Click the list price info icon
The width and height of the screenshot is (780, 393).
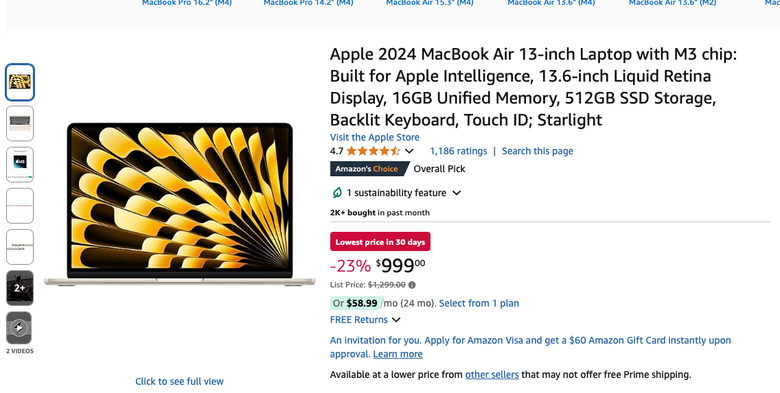[x=412, y=285]
